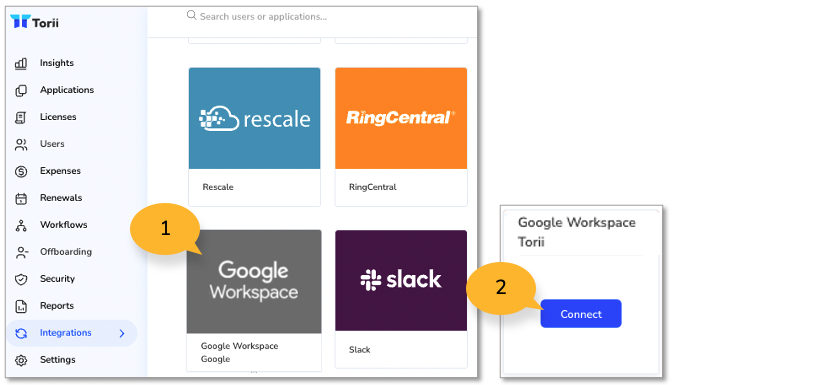Click the Settings gear icon
This screenshot has height=385, width=826.
(x=21, y=360)
